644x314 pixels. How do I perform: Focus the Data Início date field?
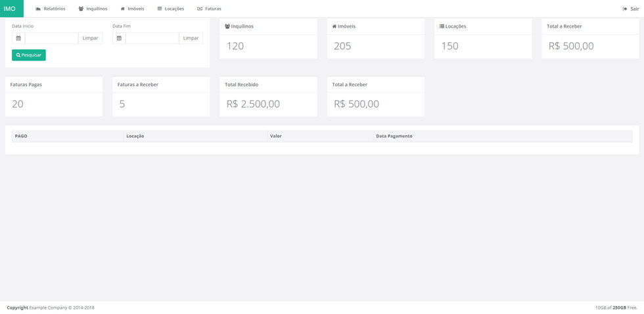52,38
